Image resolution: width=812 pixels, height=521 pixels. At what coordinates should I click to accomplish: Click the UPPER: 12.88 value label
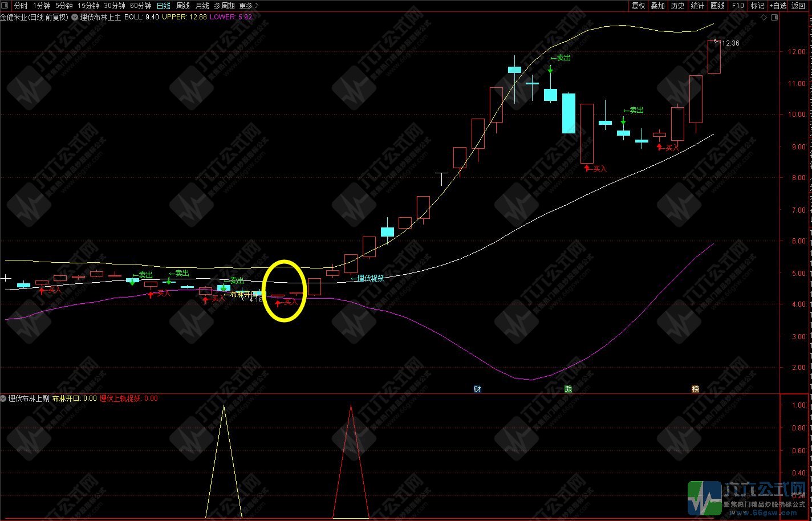(x=184, y=17)
